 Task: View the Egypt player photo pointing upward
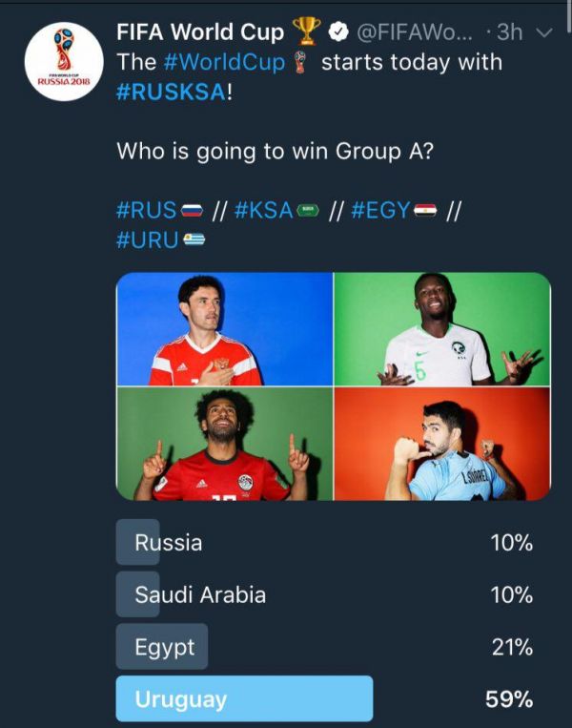[224, 444]
